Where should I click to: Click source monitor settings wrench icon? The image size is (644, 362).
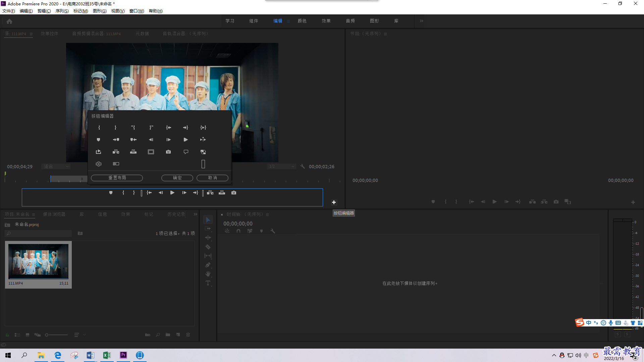tap(303, 167)
